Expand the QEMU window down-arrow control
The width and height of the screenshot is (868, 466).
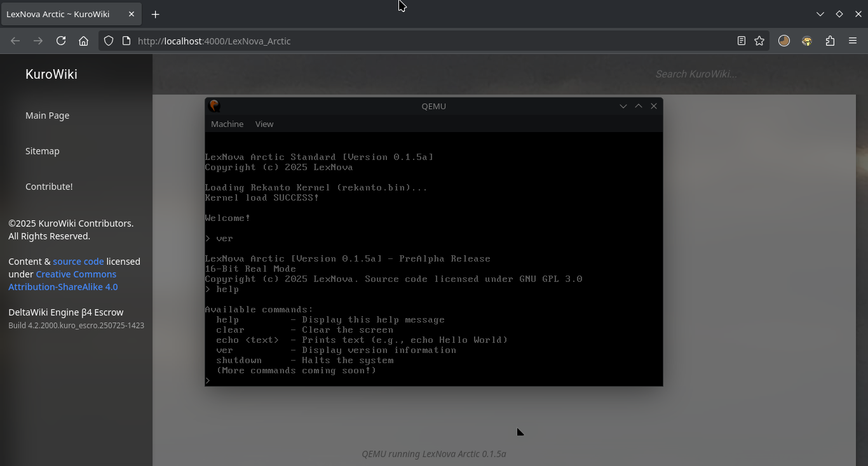pyautogui.click(x=623, y=106)
